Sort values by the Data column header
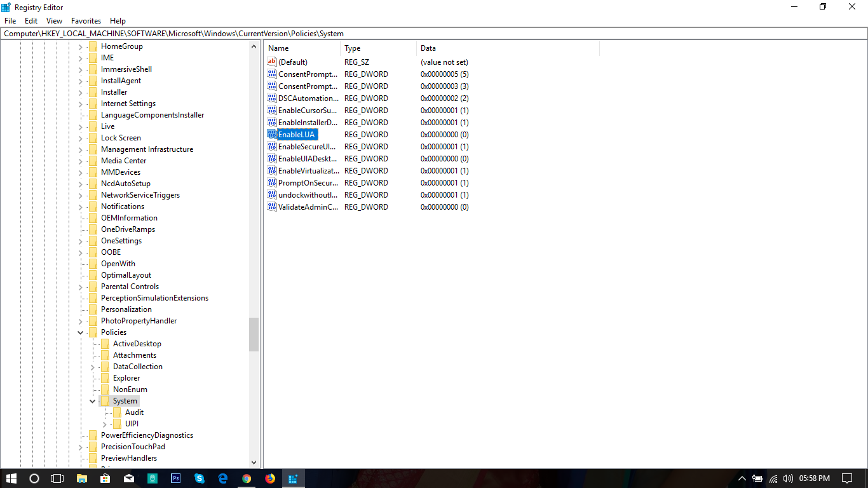The image size is (868, 488). 508,48
